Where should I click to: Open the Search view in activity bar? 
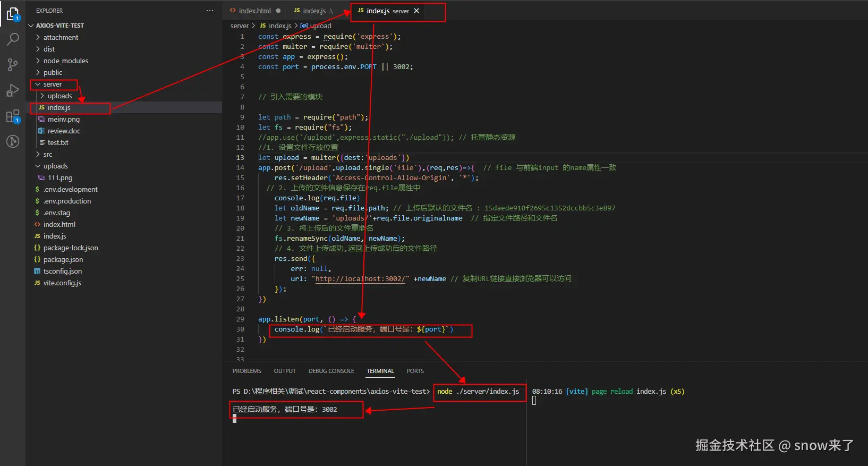pos(13,39)
